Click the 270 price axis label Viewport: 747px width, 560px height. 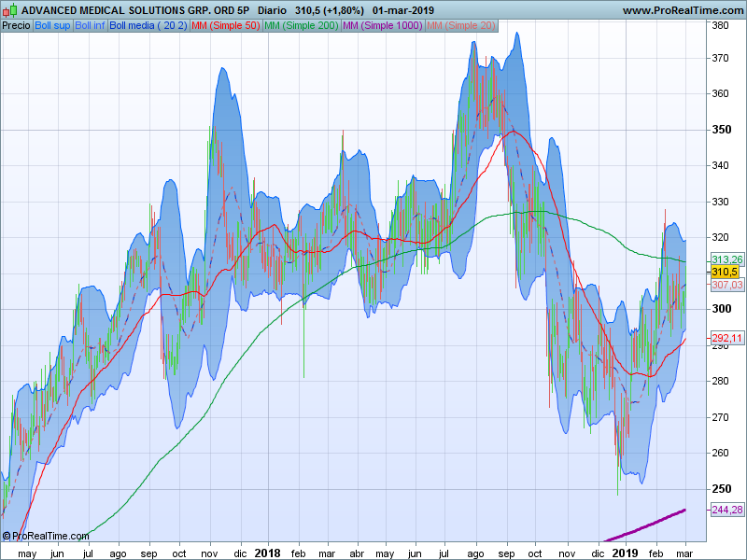(x=720, y=417)
